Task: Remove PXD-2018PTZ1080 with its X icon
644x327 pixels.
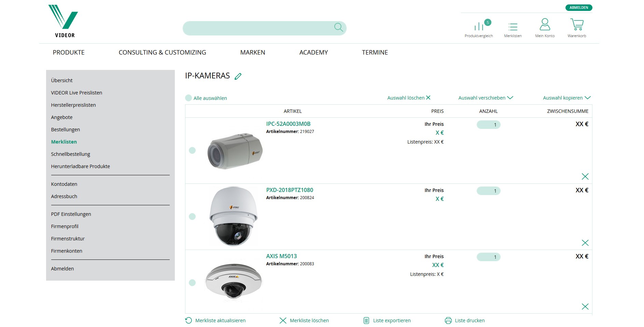Action: click(x=585, y=243)
